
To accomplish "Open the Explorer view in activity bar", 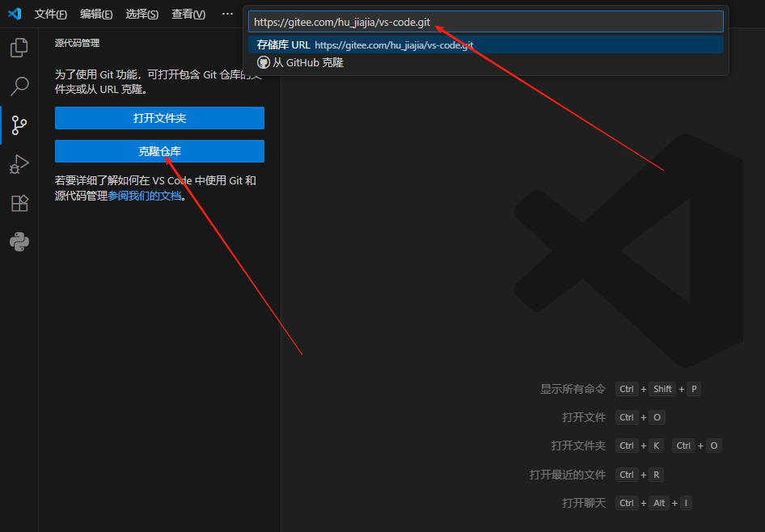I will [19, 48].
